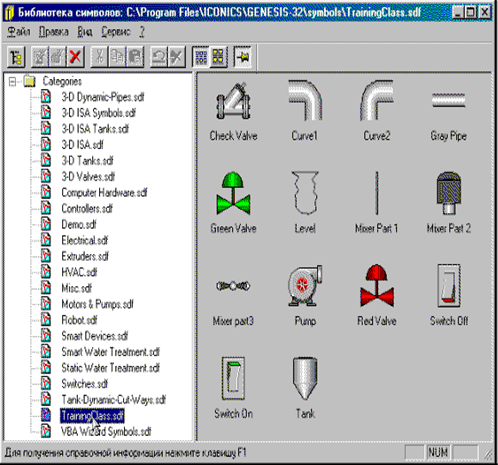The width and height of the screenshot is (498, 465).
Task: Click the category tree toolbar icon
Action: [x=16, y=57]
